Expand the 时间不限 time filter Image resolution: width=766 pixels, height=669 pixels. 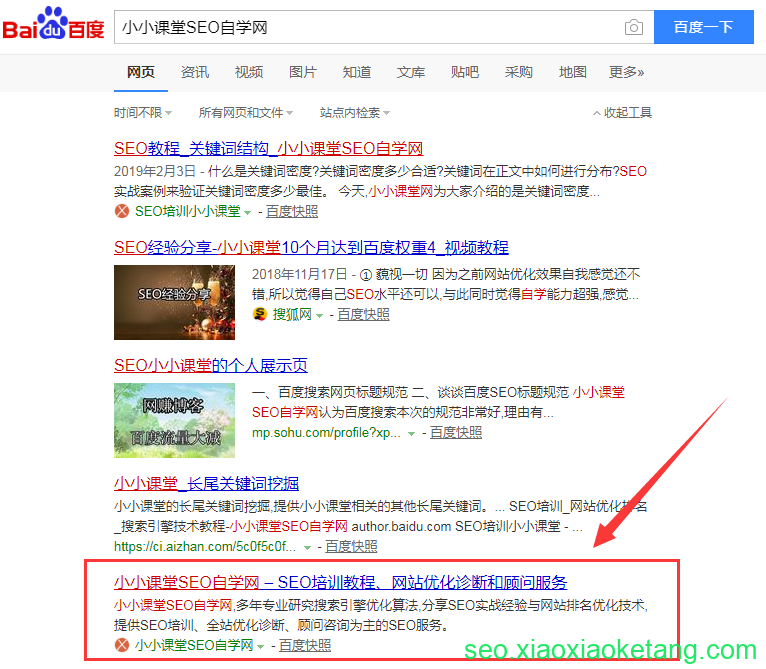(x=143, y=113)
